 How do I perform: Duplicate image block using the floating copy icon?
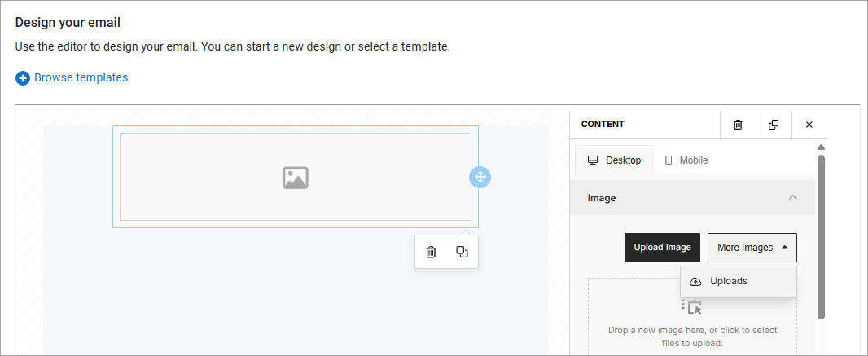coord(462,252)
